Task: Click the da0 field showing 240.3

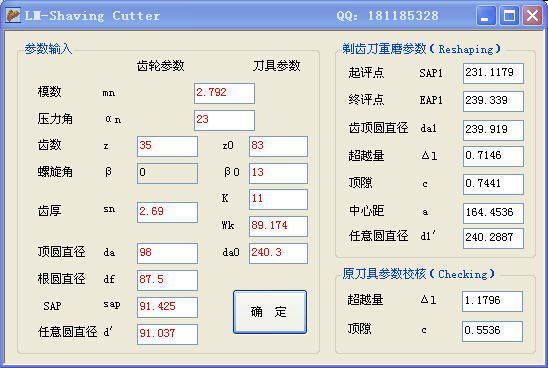Action: click(279, 253)
